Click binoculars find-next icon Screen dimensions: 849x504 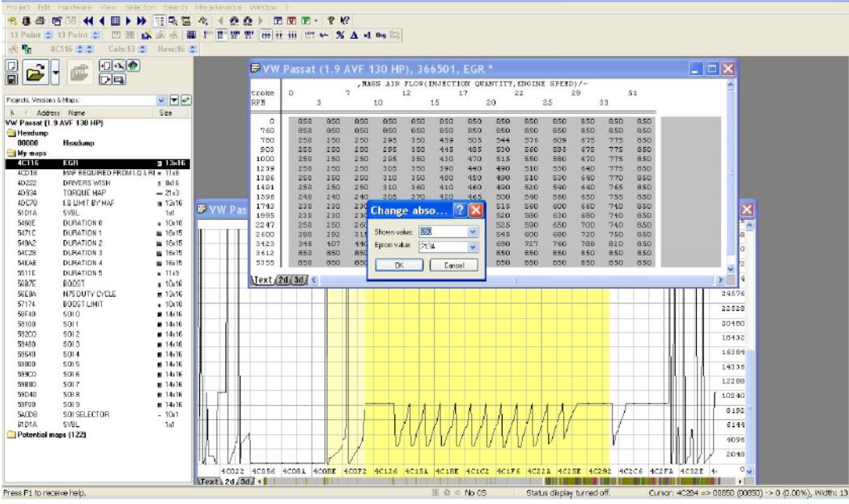248,21
